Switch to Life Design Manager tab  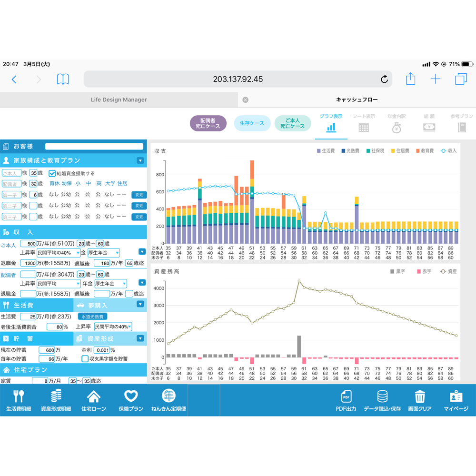pos(119,99)
